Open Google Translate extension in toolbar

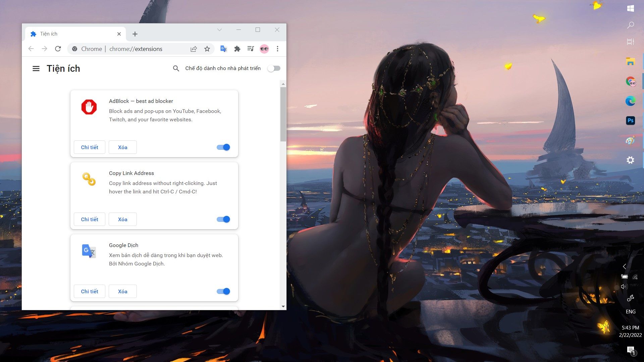pos(224,49)
